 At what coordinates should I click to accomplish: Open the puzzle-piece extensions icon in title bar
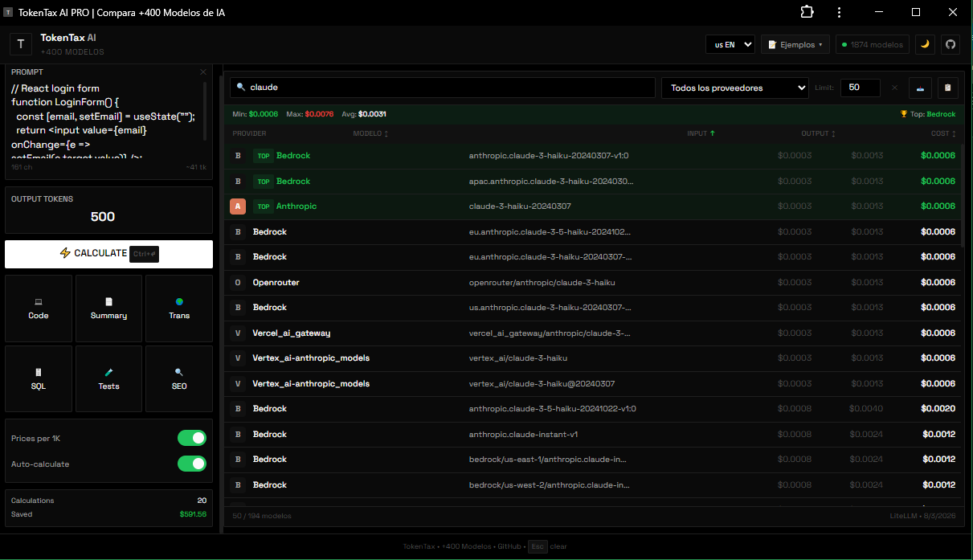[807, 12]
